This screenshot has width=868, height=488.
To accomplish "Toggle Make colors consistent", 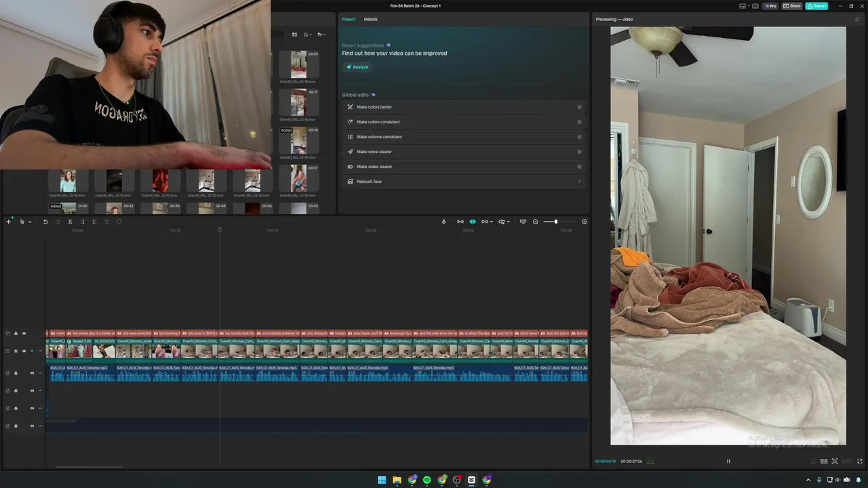I will tap(579, 122).
